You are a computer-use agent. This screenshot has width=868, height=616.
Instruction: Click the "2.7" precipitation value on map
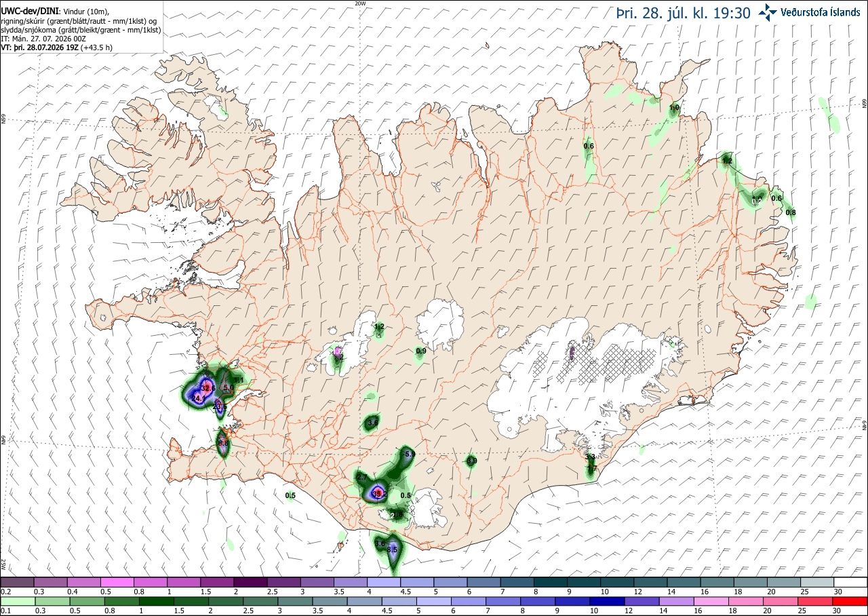pos(361,478)
